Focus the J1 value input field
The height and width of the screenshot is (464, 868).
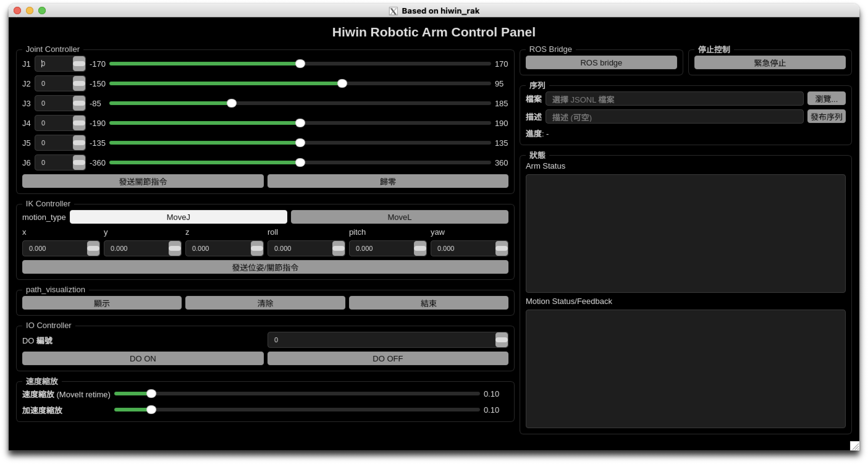tap(54, 64)
